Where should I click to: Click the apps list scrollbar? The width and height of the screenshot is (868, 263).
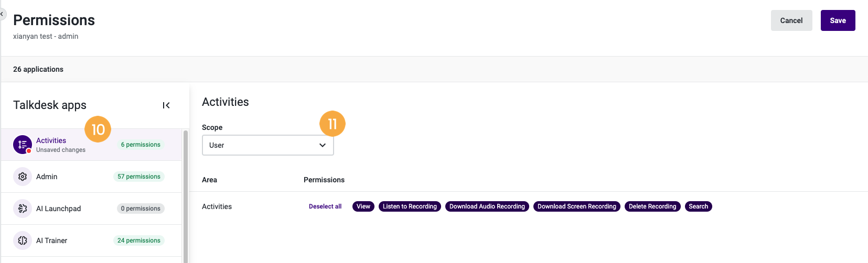186,196
